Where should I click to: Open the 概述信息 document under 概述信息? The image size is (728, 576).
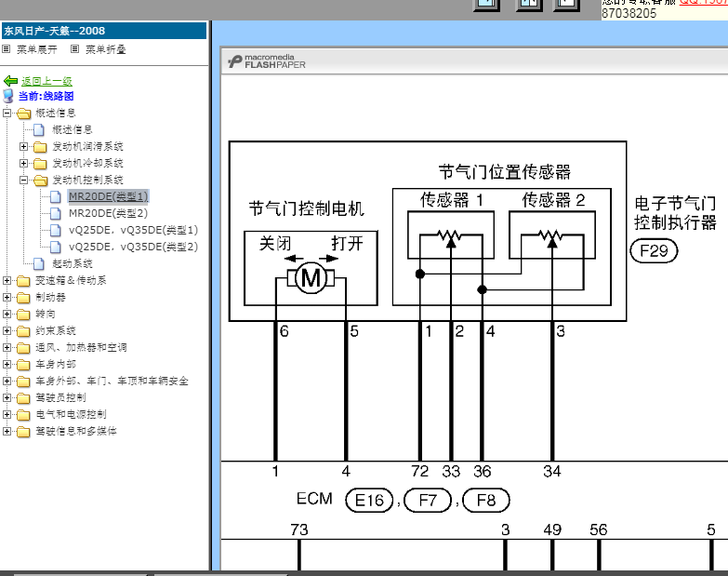(x=73, y=129)
